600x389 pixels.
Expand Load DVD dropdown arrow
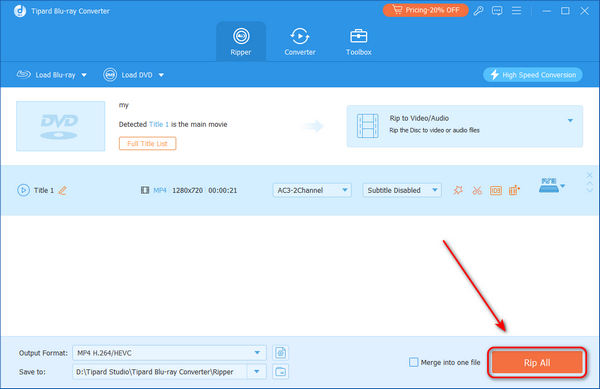pos(161,75)
